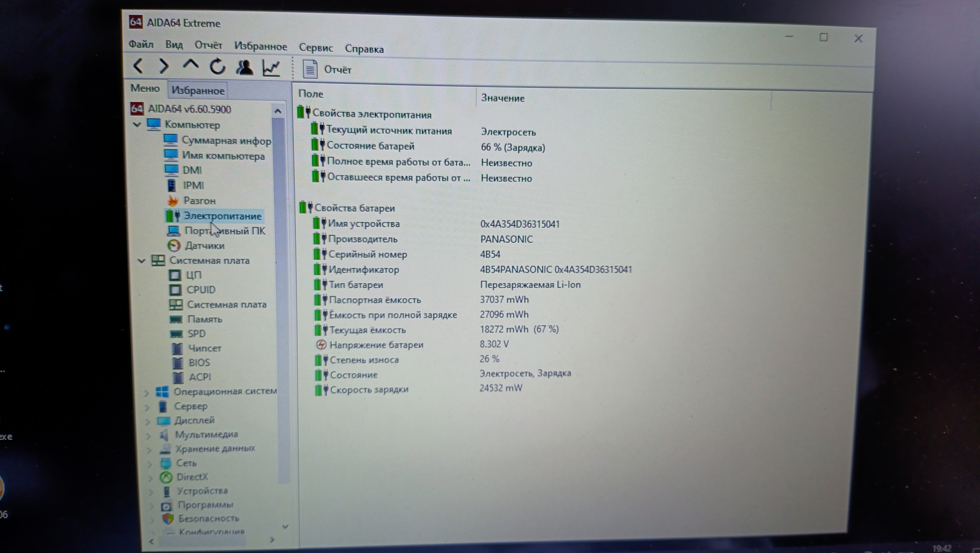Go forward with the right arrow toolbar icon
Screen dimensions: 980x553
[x=164, y=66]
